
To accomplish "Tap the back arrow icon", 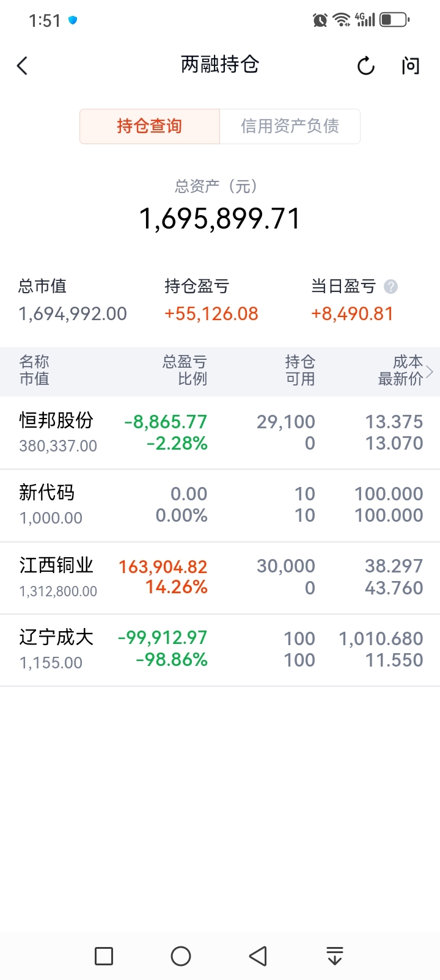I will tap(23, 65).
